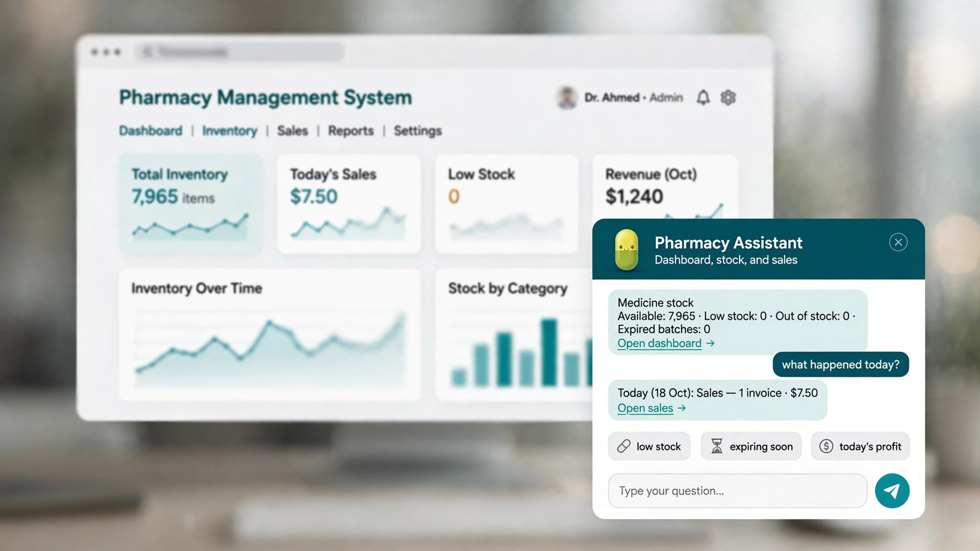The image size is (980, 551).
Task: Switch to the Dashboard tab
Action: (x=151, y=131)
